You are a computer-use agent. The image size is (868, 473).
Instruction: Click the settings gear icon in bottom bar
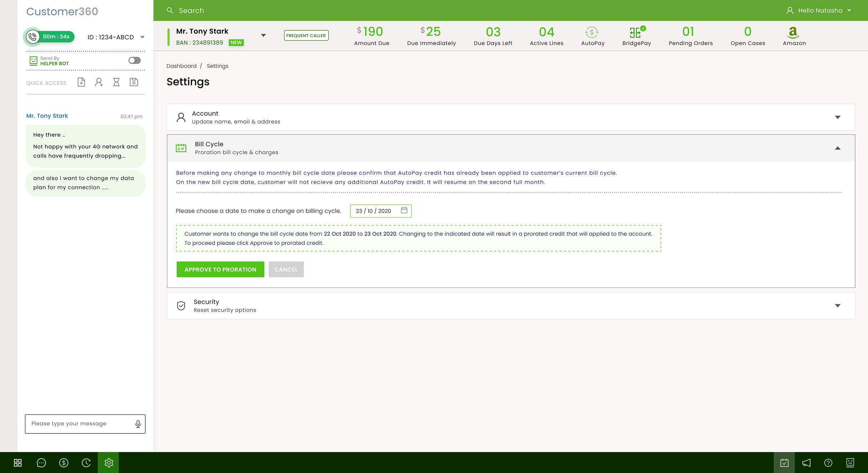pyautogui.click(x=108, y=463)
